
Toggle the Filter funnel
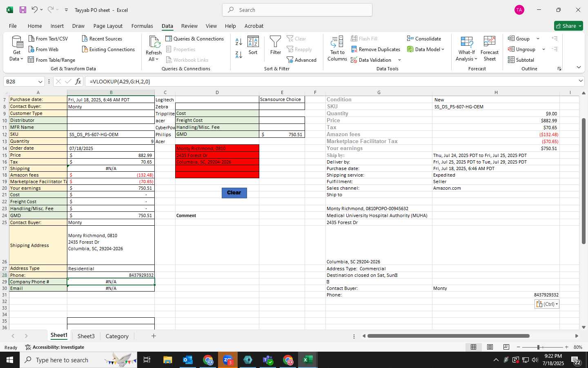click(x=276, y=45)
